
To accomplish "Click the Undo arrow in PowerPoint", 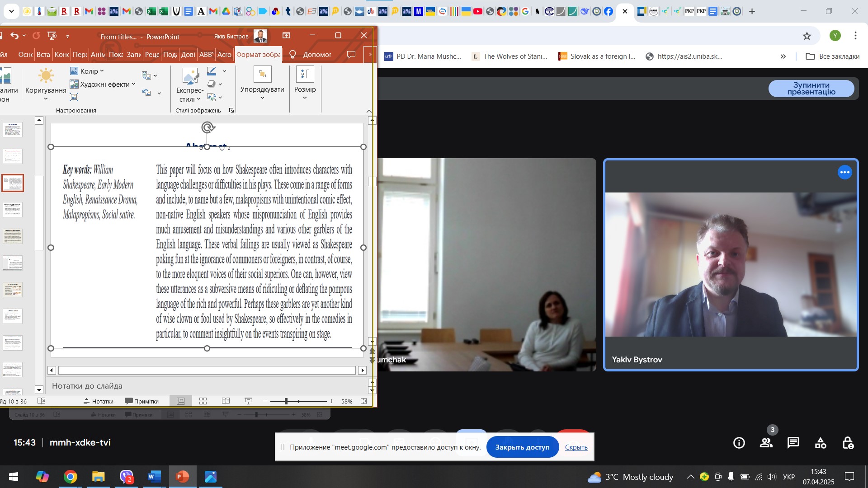I will click(x=14, y=36).
